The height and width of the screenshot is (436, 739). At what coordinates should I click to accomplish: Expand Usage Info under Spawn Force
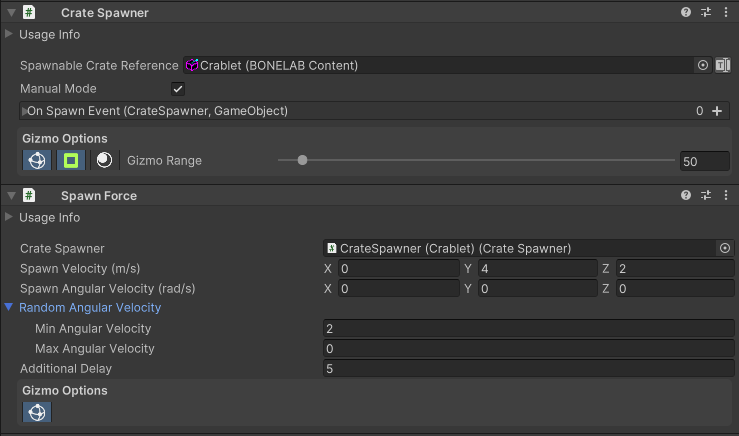[x=10, y=217]
